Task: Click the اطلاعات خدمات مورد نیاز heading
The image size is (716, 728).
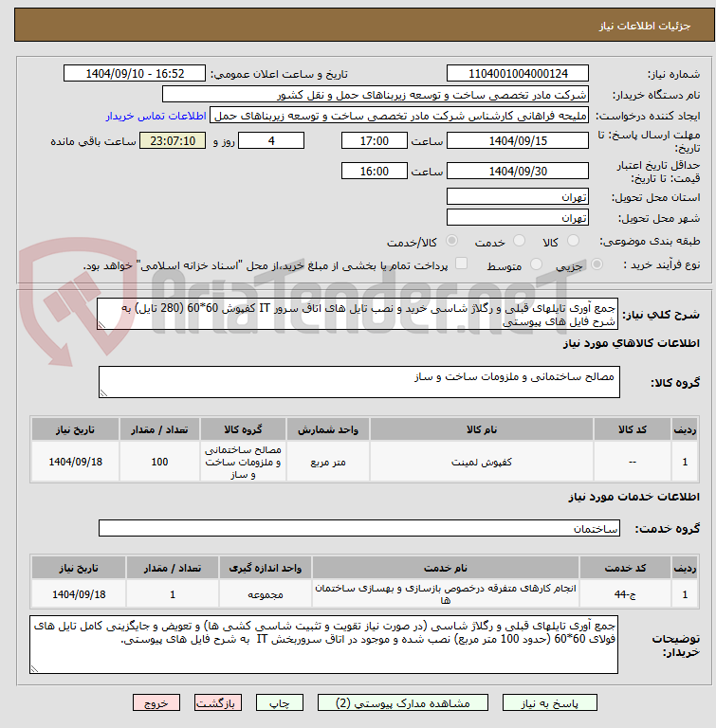Action: tap(634, 498)
